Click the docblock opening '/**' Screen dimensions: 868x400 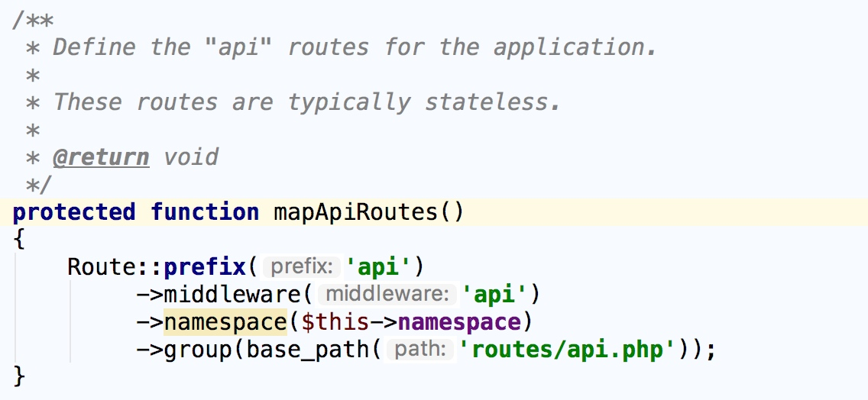click(x=33, y=21)
